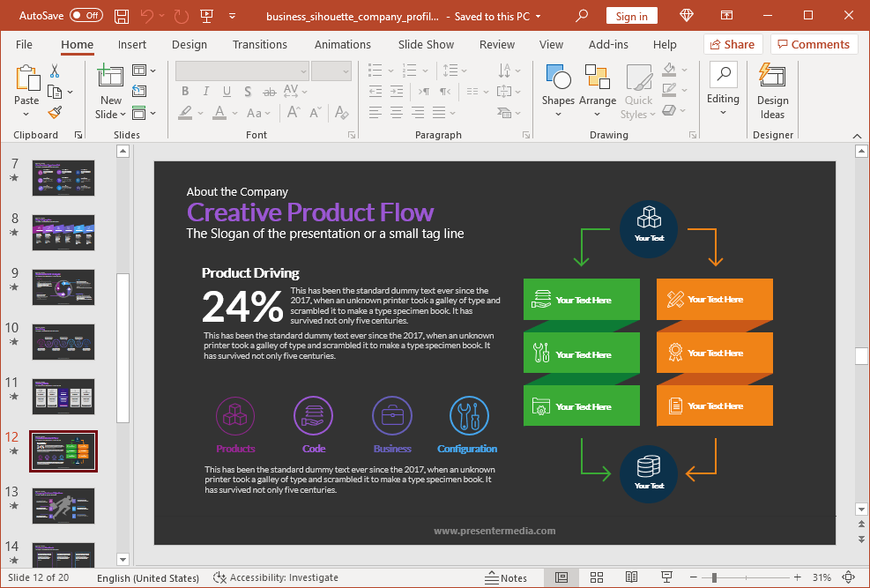Switch to Slide Sorter view
The image size is (870, 588).
point(596,577)
